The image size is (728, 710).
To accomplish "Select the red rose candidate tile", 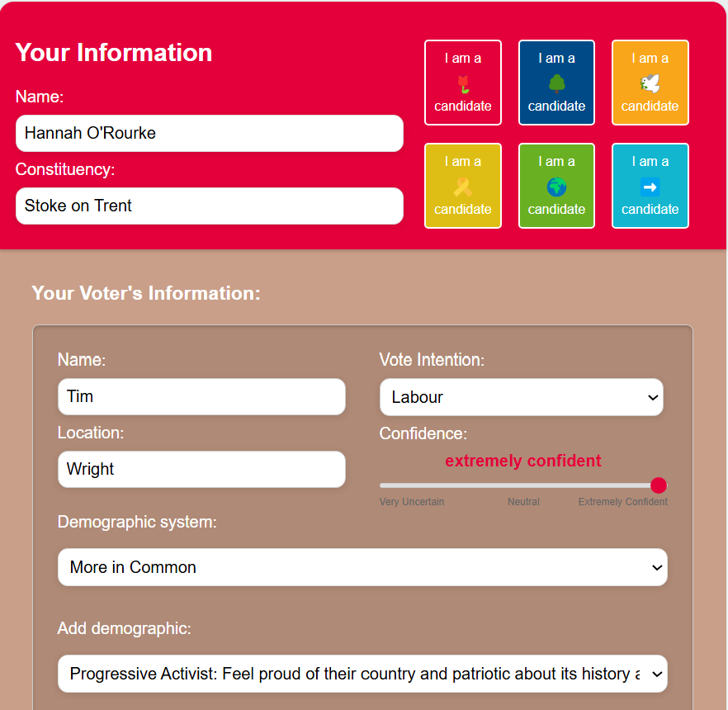I will 463,83.
